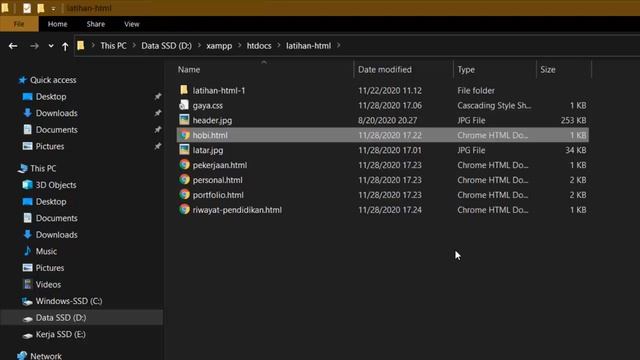Open the File ribbon tab
This screenshot has width=640, height=360.
(x=19, y=24)
